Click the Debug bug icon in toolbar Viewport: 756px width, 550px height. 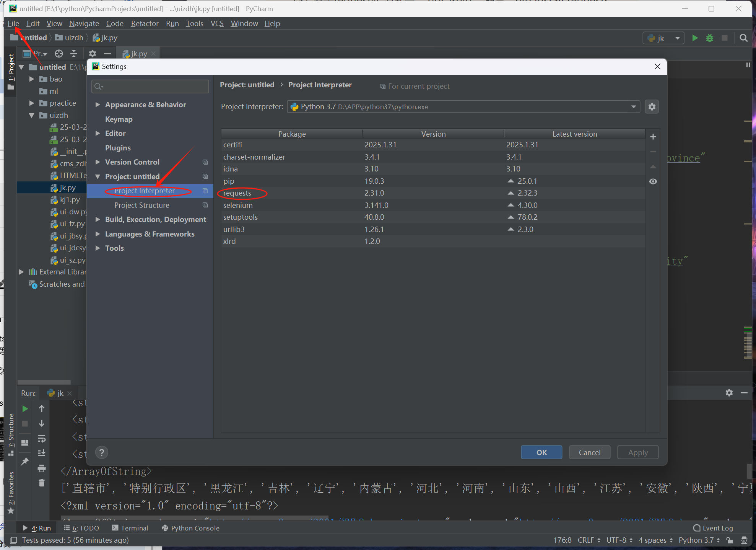tap(710, 38)
